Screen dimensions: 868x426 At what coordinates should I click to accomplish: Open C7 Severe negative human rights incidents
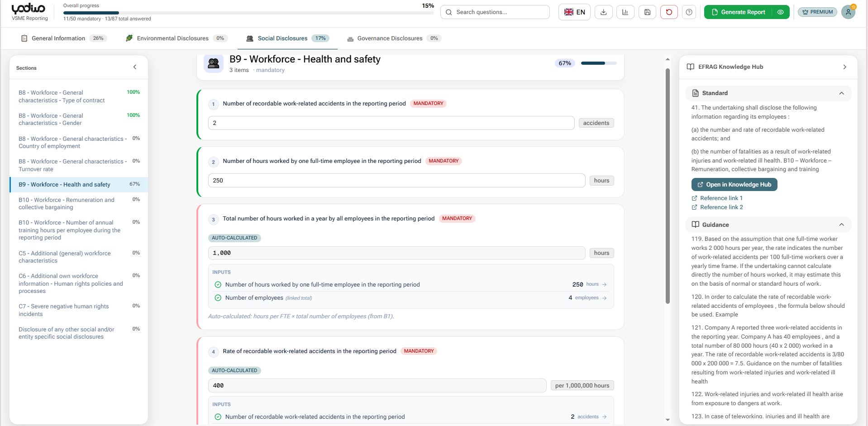pyautogui.click(x=79, y=310)
